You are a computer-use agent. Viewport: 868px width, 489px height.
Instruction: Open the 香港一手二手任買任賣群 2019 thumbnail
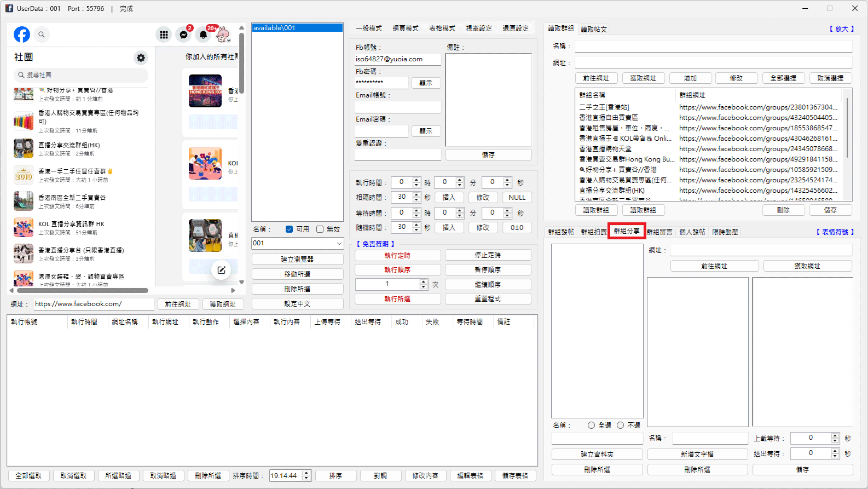coord(24,175)
